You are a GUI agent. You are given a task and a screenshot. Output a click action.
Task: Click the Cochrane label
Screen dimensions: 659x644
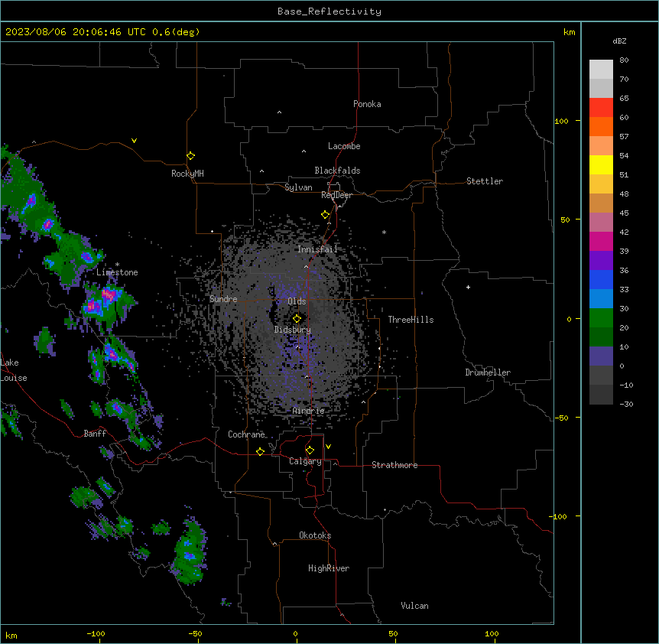[247, 434]
